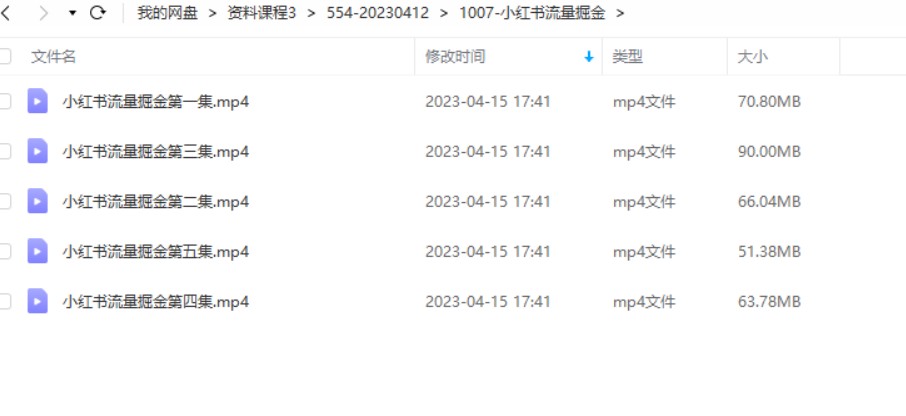Expand the chevron after 1007-小红书流量掘金
Viewport: 906px width, 416px height.
pos(621,13)
